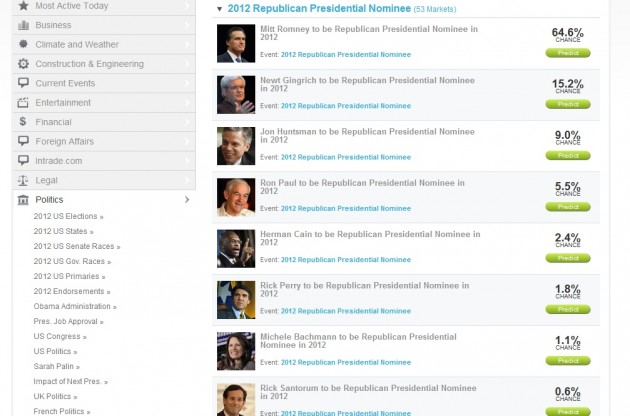Expand the Politics category arrow

tap(187, 200)
